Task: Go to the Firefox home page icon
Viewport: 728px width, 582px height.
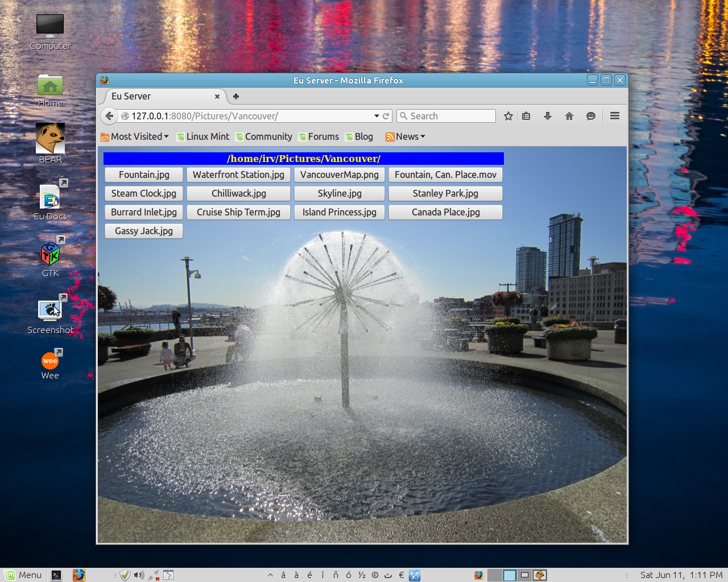Action: point(569,116)
